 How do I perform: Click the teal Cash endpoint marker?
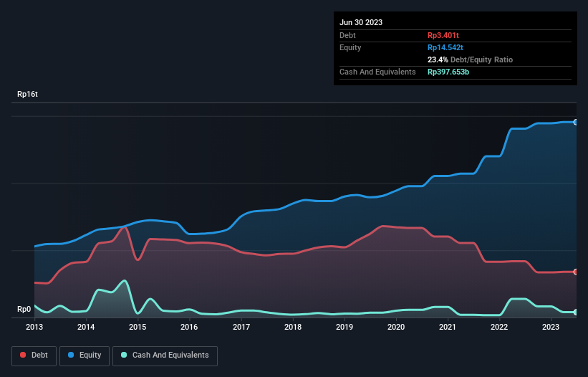click(x=576, y=312)
